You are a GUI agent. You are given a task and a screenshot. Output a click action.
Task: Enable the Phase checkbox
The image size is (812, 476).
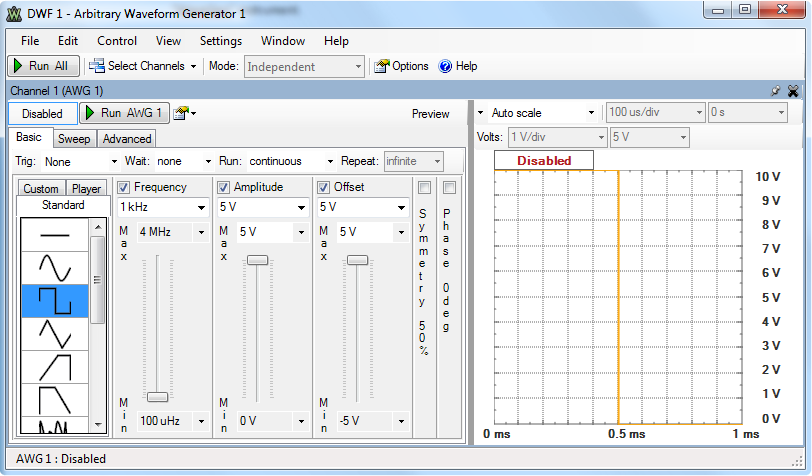pos(450,187)
